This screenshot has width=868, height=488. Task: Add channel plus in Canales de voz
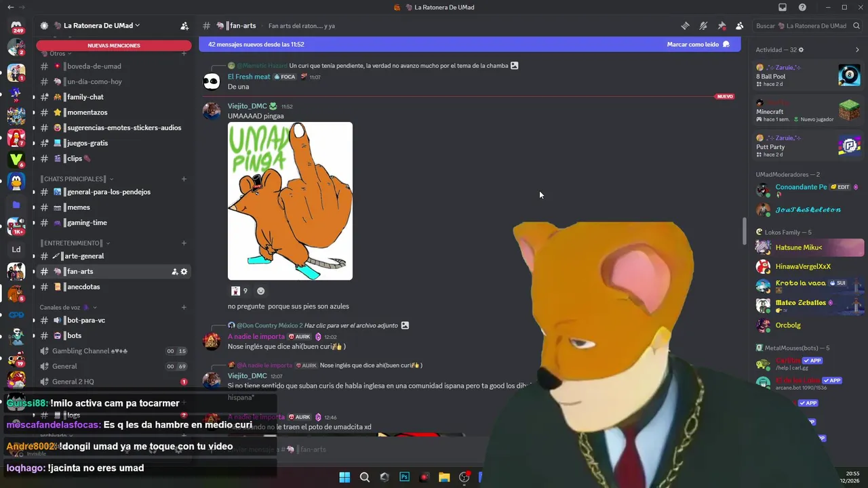[x=184, y=307]
